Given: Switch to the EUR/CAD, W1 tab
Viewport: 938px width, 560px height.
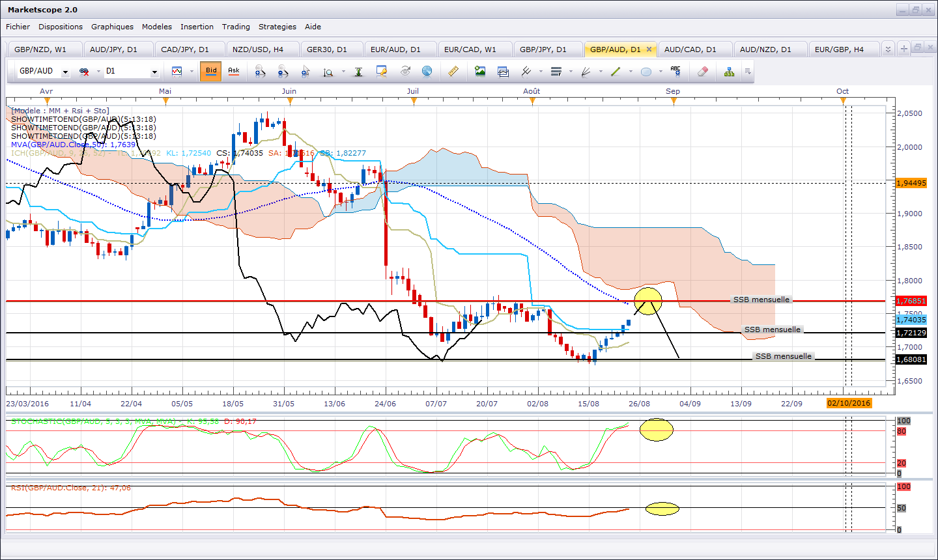Looking at the screenshot, I should coord(474,49).
